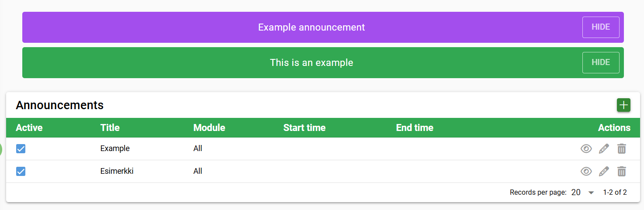Image resolution: width=644 pixels, height=210 pixels.
Task: Click the Active column header
Action: pos(29,128)
